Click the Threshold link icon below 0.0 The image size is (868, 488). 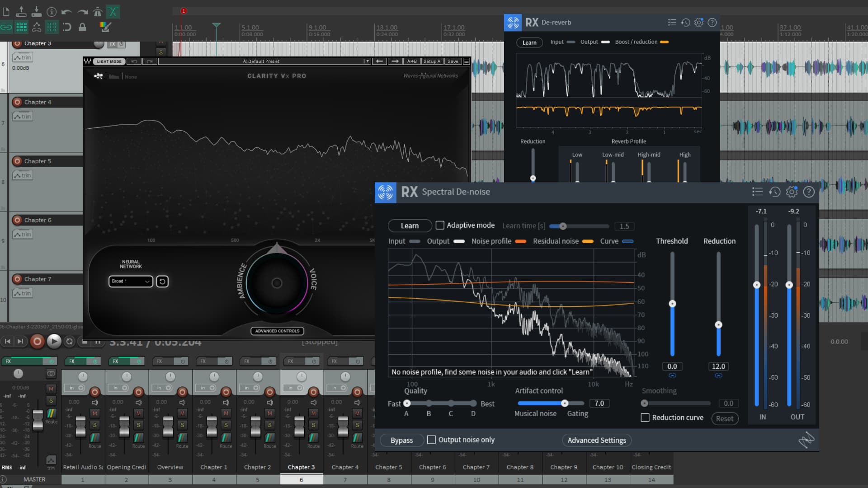click(672, 375)
